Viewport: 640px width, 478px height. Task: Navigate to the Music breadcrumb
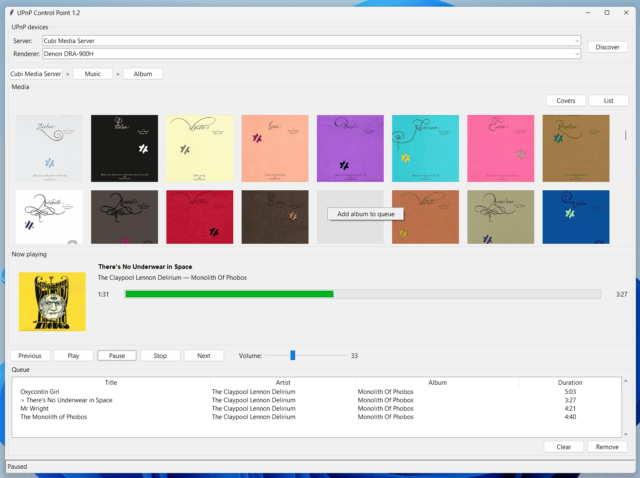[93, 74]
